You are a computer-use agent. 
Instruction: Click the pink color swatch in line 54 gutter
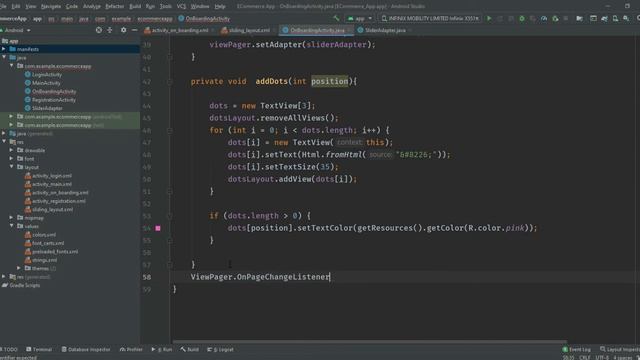(158, 228)
